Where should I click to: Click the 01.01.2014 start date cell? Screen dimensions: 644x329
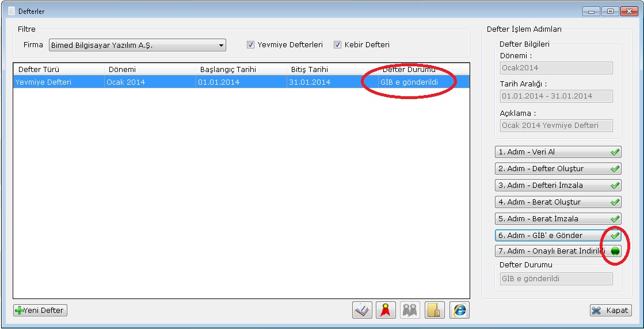click(x=241, y=82)
